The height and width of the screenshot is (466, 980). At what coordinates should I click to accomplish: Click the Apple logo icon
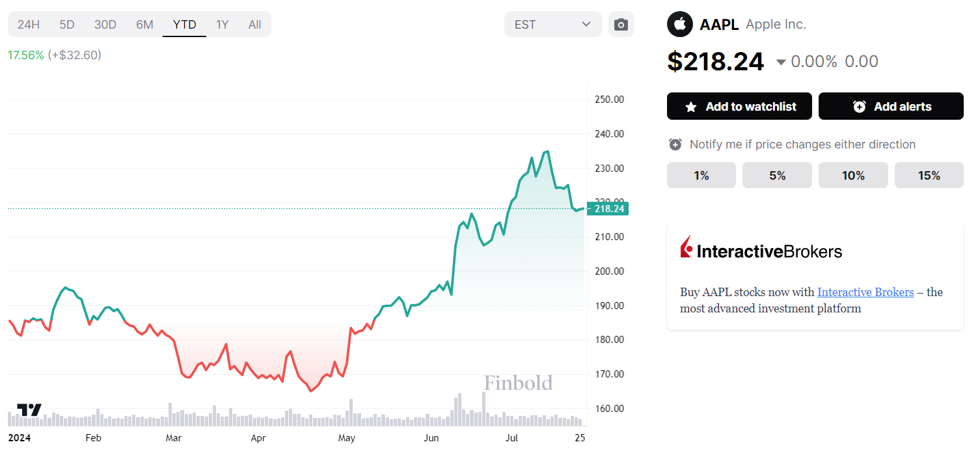pos(680,25)
